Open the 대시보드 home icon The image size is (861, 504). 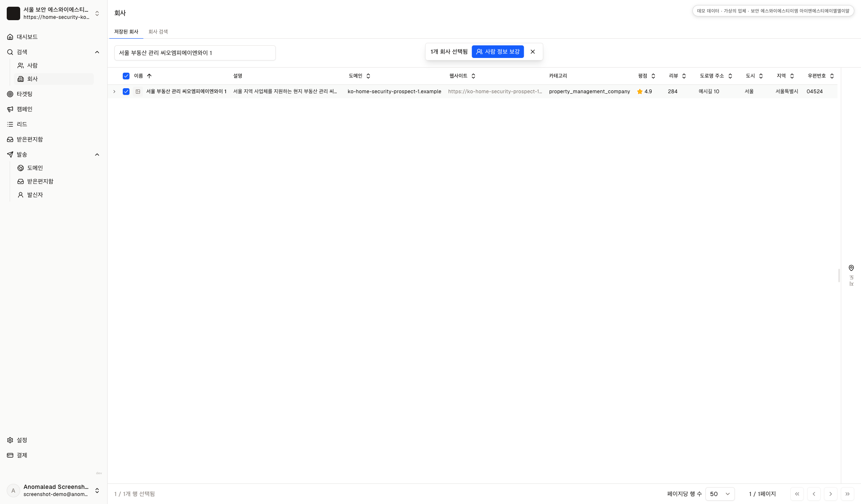tap(10, 37)
